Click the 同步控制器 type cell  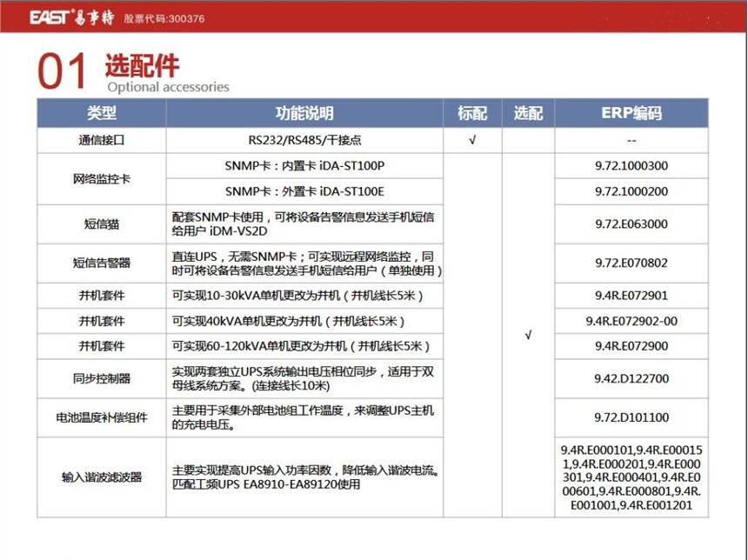[101, 379]
